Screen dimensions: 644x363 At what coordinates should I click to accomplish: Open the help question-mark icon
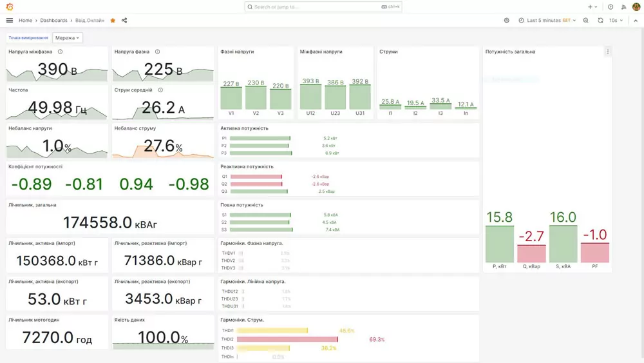(611, 6)
